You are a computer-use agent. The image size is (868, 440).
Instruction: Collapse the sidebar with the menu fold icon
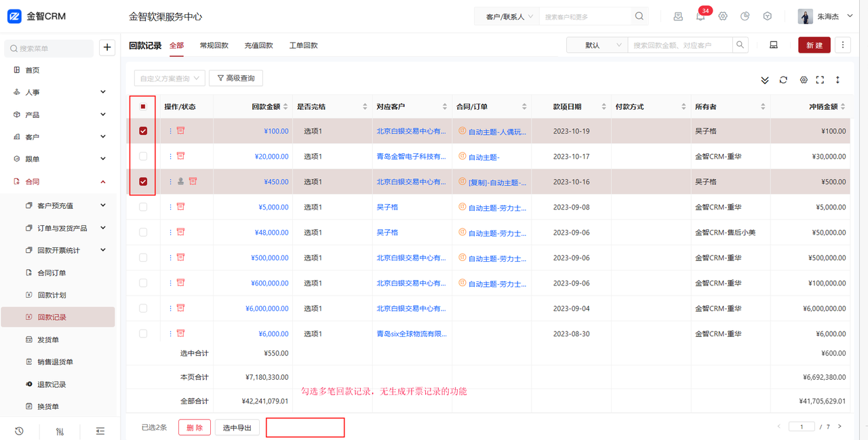tap(100, 431)
